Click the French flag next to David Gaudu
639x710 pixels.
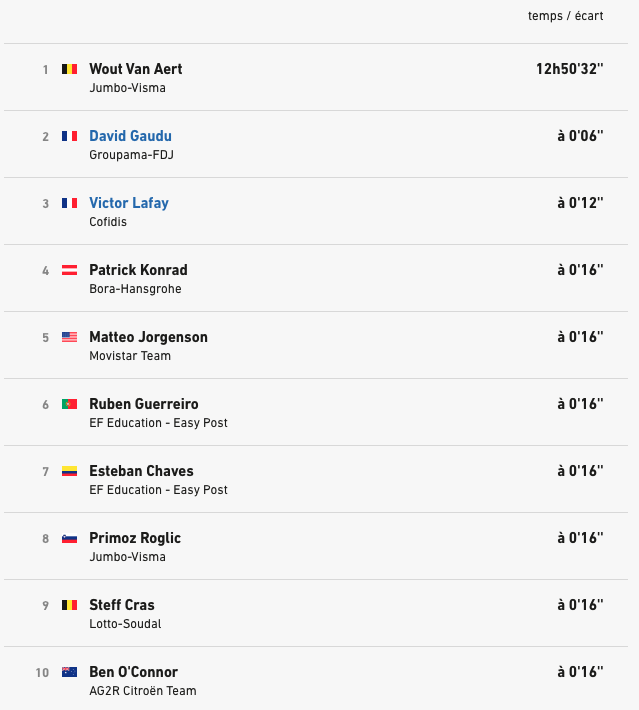pyautogui.click(x=69, y=136)
